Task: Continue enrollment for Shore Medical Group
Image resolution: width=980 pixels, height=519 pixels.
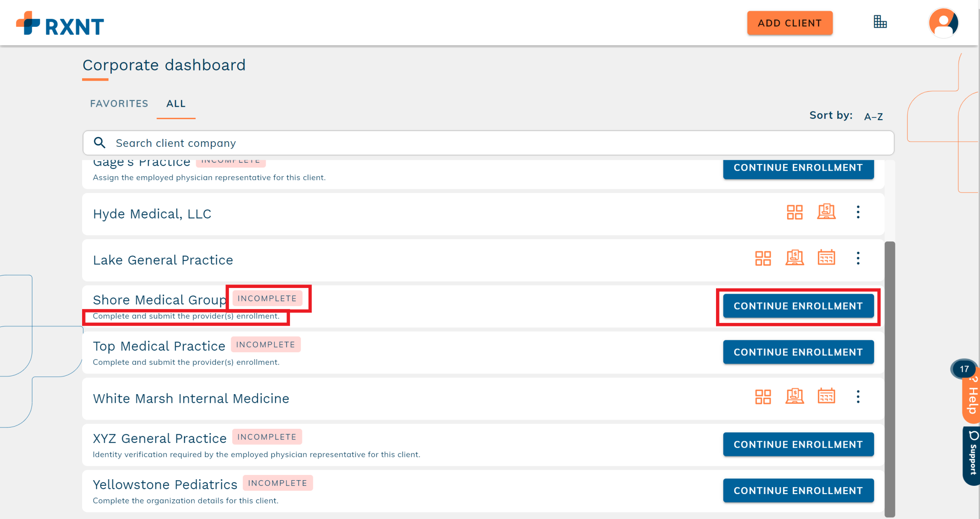Action: point(798,306)
